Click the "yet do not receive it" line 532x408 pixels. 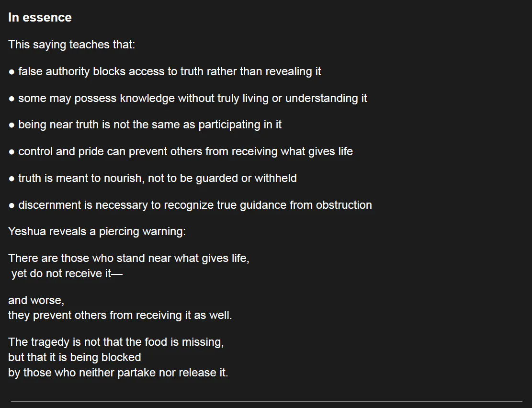pyautogui.click(x=67, y=274)
